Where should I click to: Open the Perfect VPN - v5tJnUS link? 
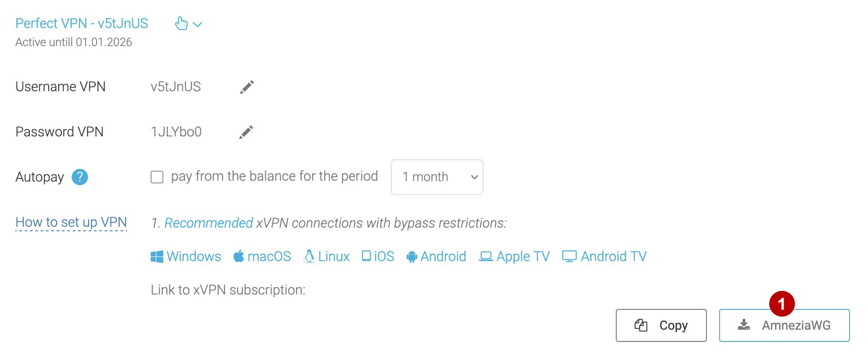[x=82, y=23]
